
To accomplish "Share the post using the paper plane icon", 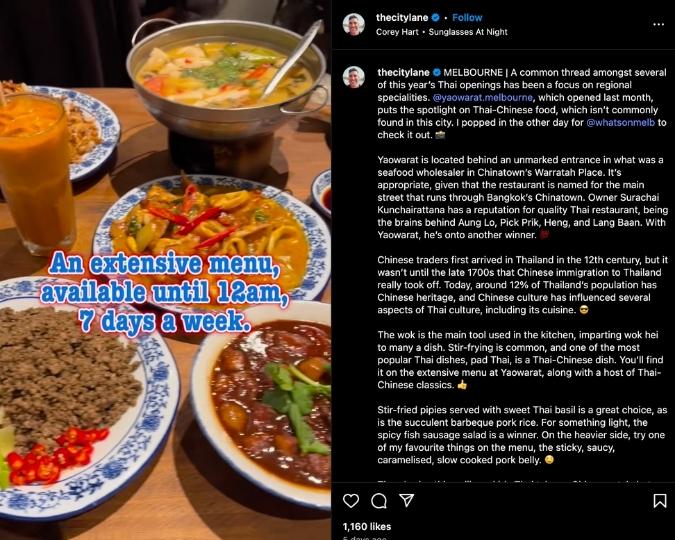I will click(406, 500).
